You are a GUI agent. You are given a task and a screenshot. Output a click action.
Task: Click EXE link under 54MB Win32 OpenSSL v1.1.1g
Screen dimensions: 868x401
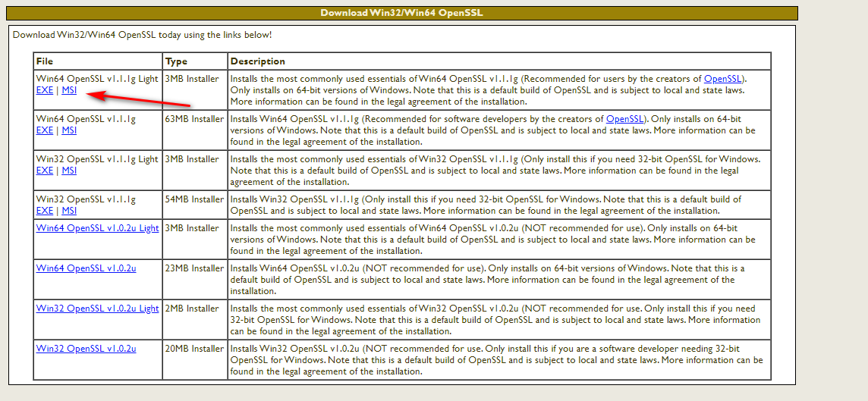[44, 211]
